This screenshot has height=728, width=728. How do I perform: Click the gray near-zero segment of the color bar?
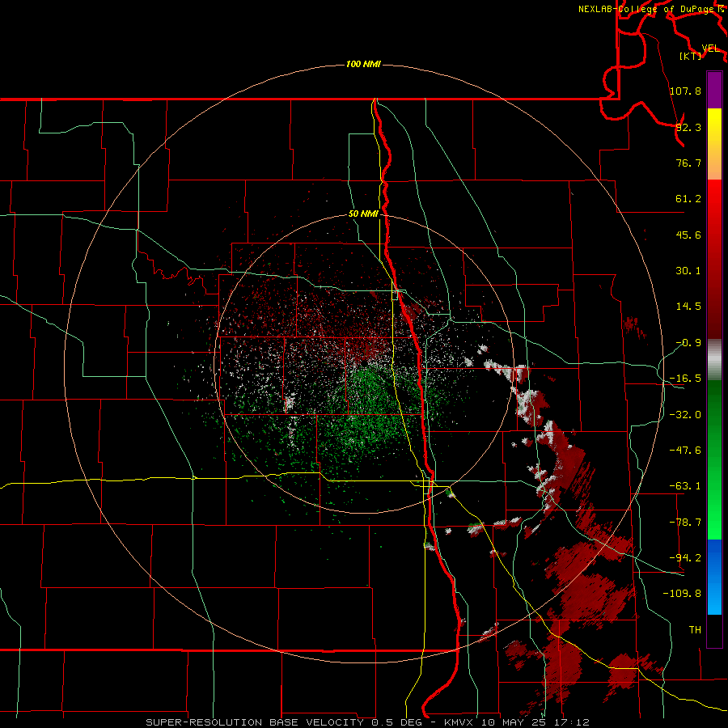(x=714, y=360)
